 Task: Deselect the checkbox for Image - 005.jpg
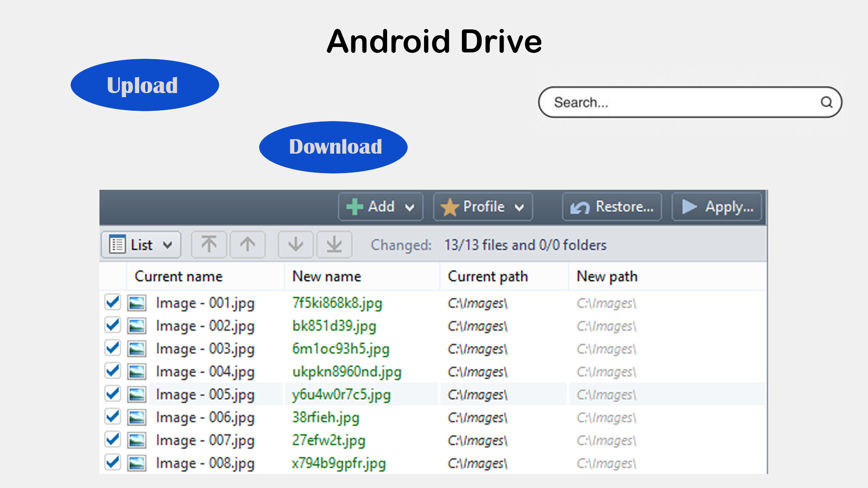pos(113,394)
